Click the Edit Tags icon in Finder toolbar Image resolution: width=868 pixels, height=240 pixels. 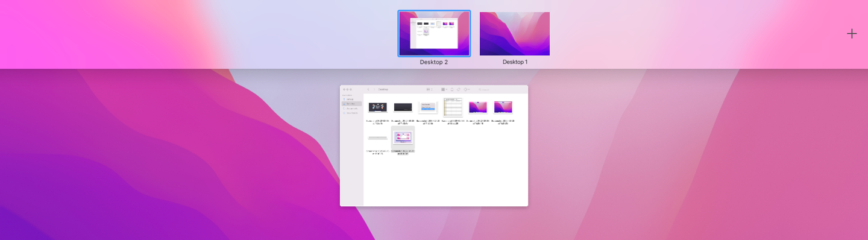pos(459,89)
